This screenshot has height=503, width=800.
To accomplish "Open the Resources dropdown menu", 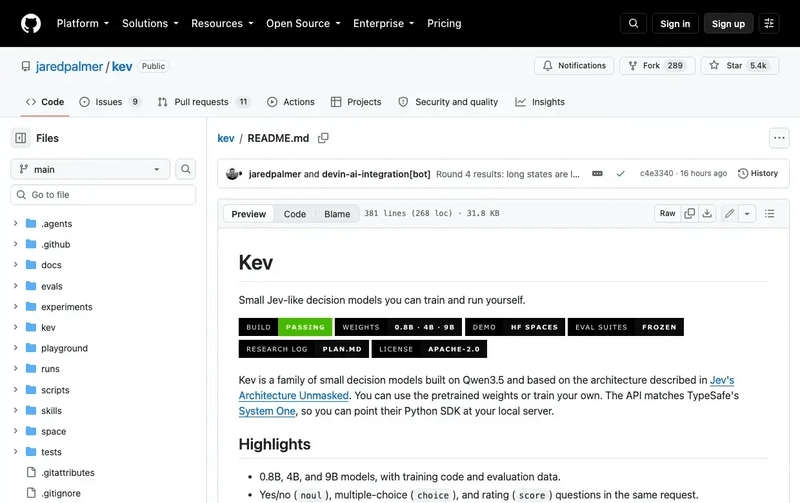I will point(222,23).
